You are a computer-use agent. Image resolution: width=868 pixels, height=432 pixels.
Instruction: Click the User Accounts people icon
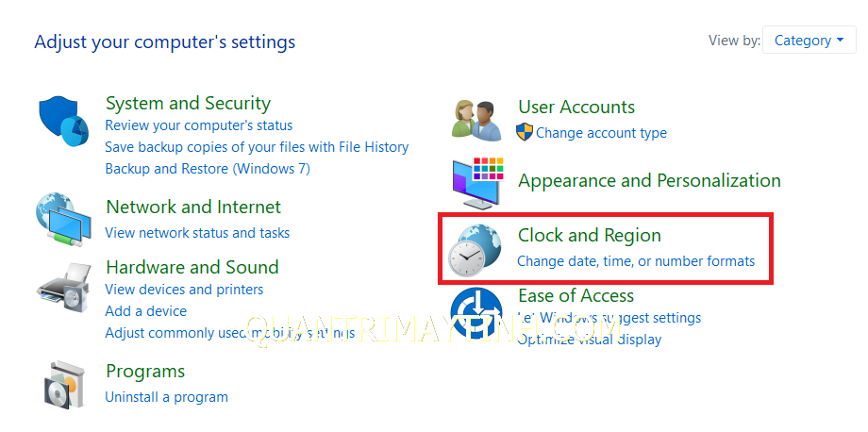coord(476,120)
